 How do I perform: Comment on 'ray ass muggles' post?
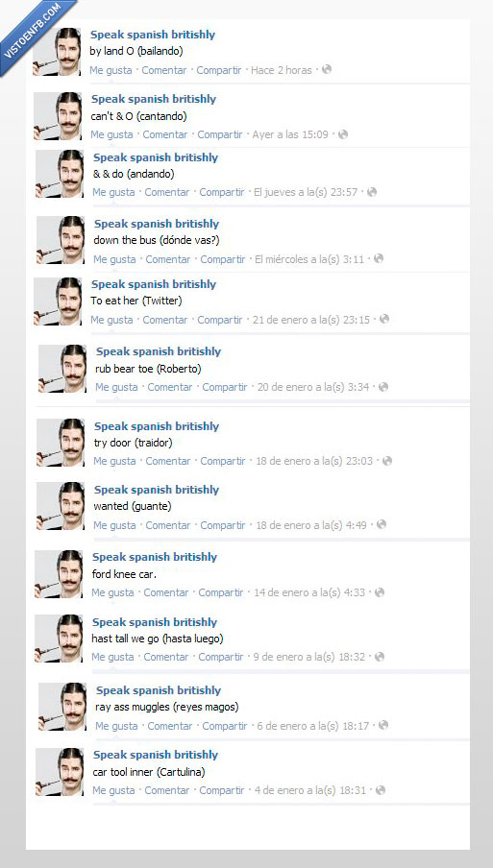pos(169,726)
